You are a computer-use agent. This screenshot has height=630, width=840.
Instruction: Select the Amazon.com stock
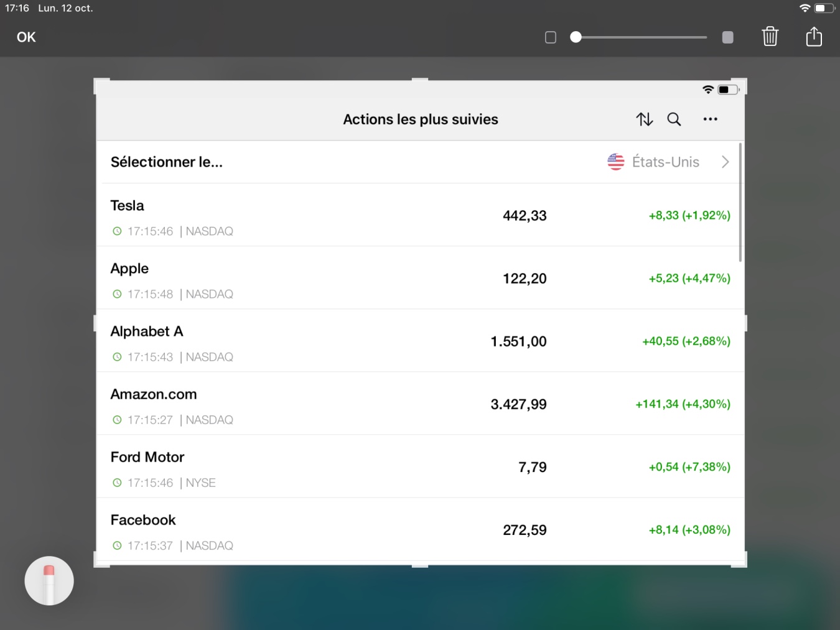coord(421,404)
